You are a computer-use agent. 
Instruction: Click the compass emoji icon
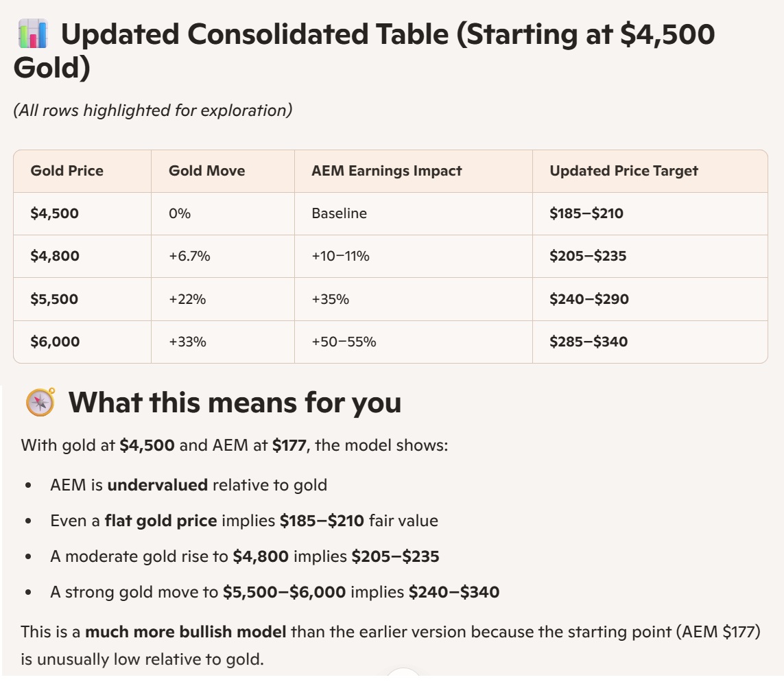[x=40, y=402]
